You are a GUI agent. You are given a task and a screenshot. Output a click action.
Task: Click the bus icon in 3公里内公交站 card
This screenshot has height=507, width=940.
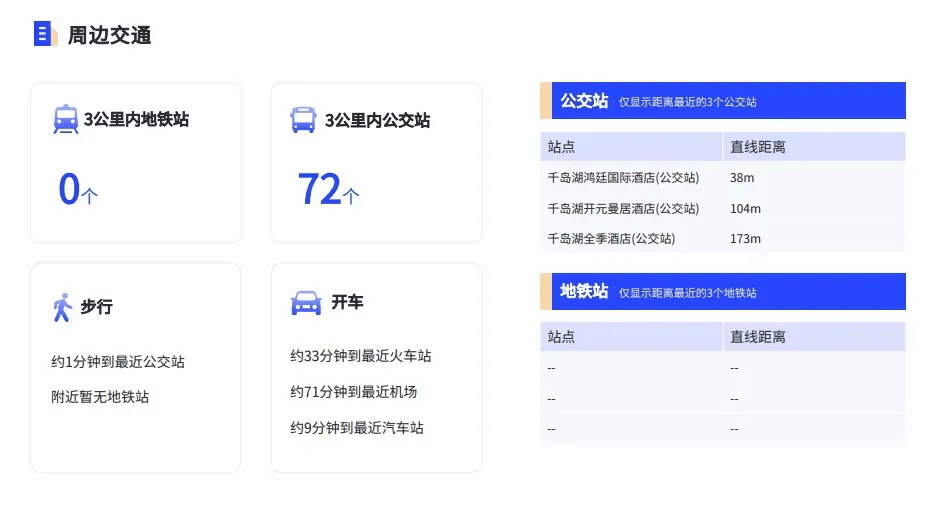[x=303, y=120]
